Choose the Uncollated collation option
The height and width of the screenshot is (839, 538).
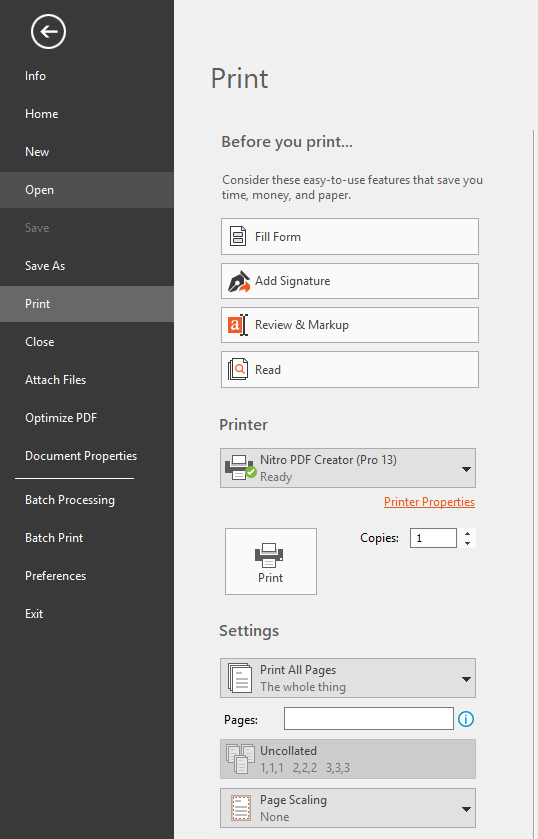(x=348, y=759)
